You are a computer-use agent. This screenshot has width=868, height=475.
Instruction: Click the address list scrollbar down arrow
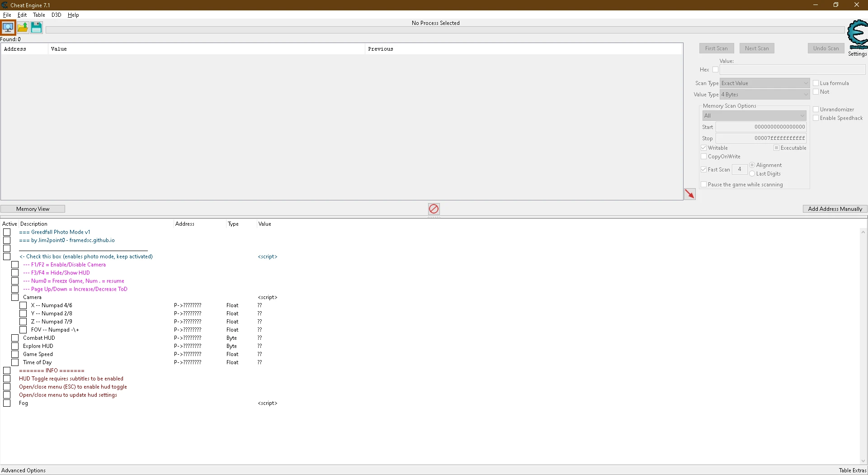pos(863,461)
